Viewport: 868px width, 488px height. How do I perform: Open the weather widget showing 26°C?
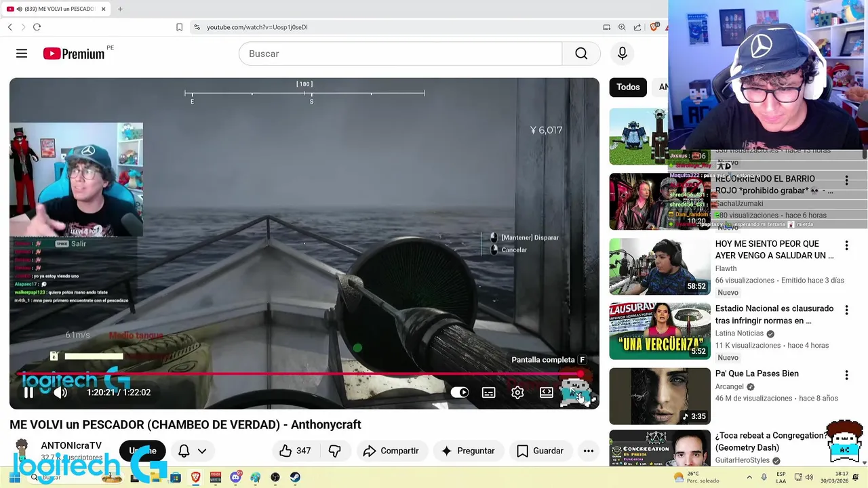(x=696, y=477)
